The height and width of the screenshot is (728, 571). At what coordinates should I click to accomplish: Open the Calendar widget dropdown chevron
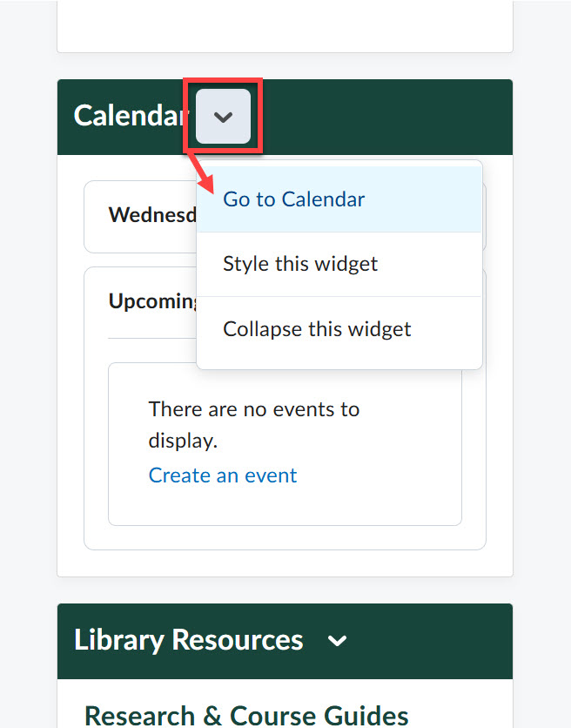point(223,117)
